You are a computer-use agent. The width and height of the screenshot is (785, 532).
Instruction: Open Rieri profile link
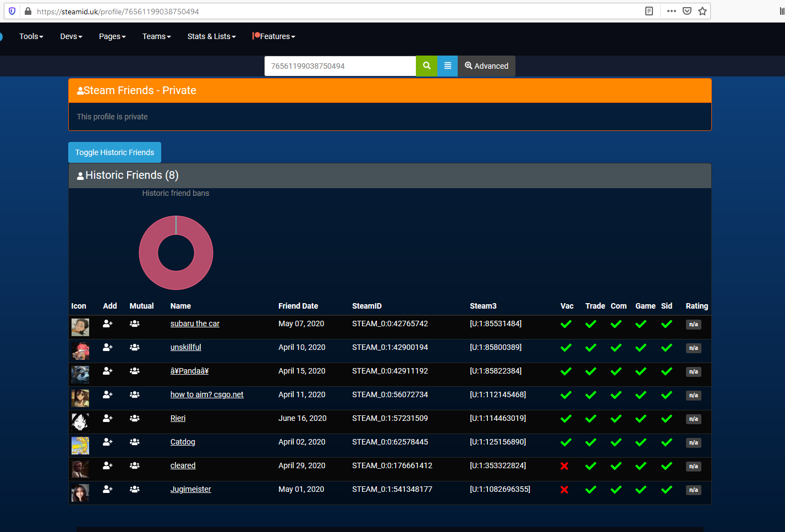tap(178, 418)
